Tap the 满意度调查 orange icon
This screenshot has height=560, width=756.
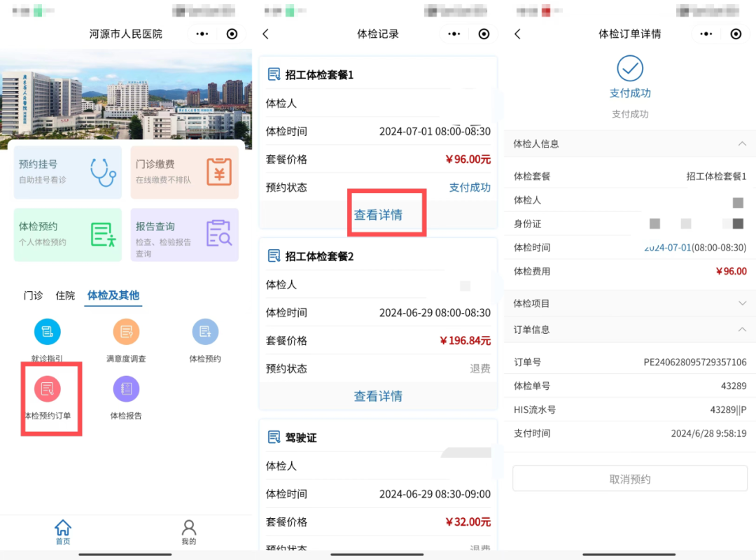coord(126,332)
